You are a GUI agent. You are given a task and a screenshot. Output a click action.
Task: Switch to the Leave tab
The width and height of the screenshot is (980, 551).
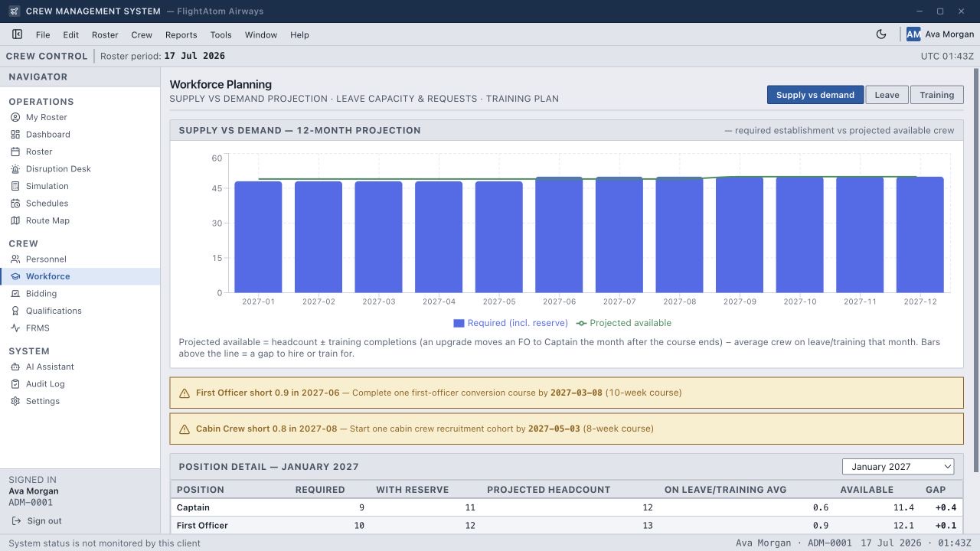coord(887,95)
